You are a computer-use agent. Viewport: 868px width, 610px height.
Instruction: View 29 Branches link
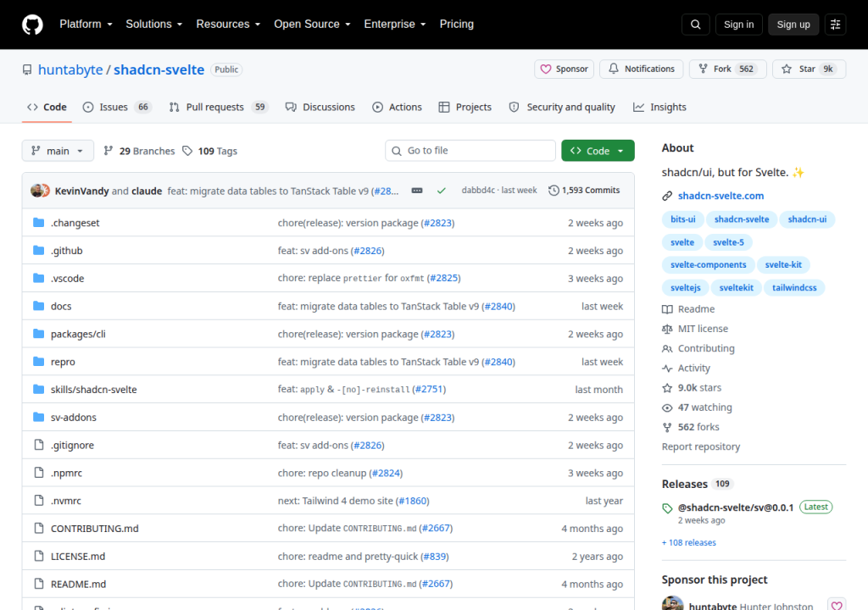(x=139, y=151)
